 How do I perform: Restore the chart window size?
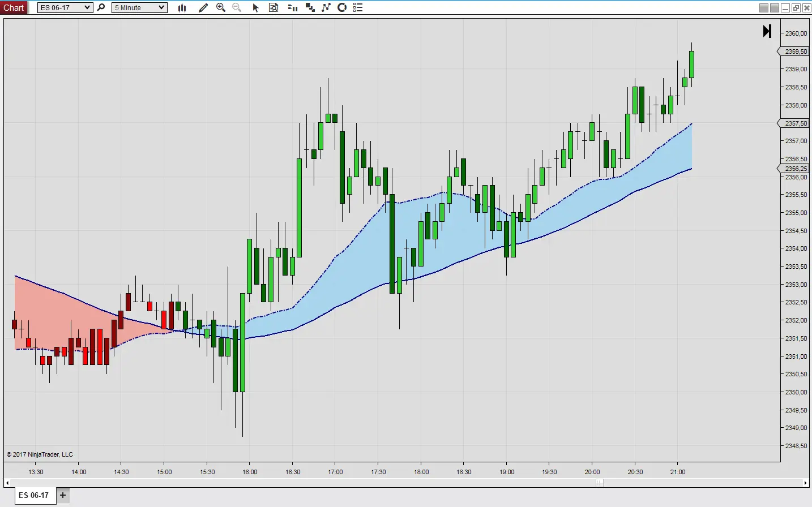click(x=796, y=8)
